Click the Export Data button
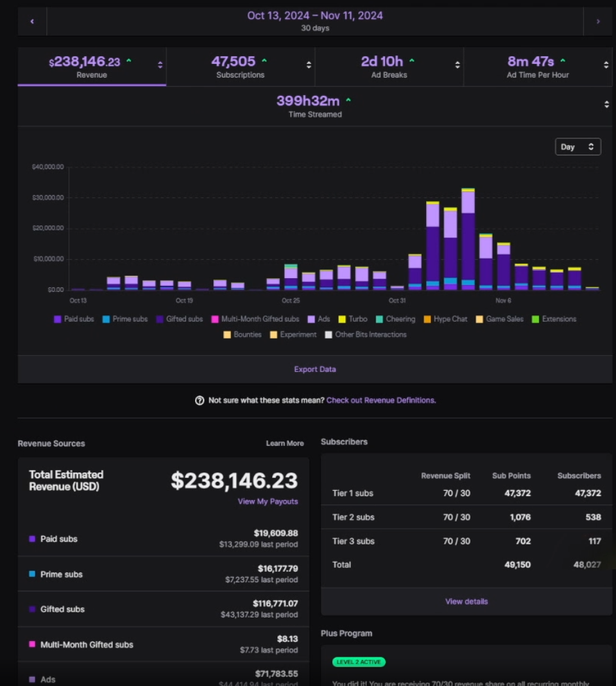The width and height of the screenshot is (616, 686). (x=315, y=369)
